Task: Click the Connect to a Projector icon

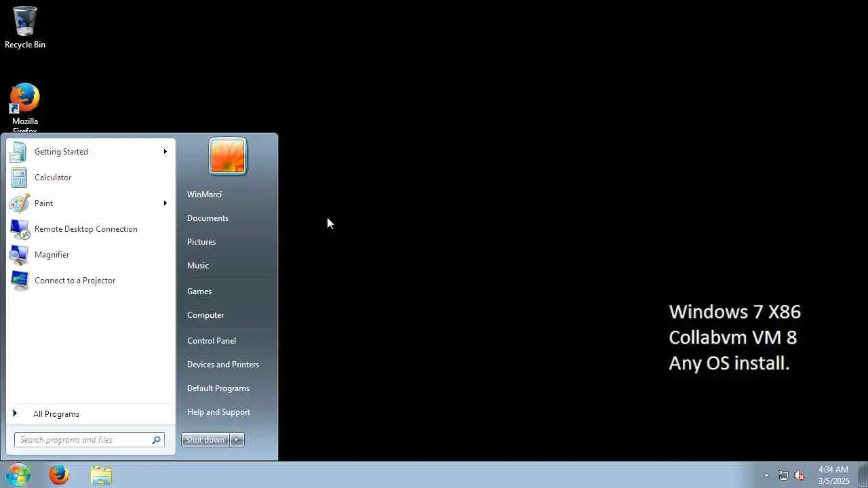Action: click(x=19, y=281)
